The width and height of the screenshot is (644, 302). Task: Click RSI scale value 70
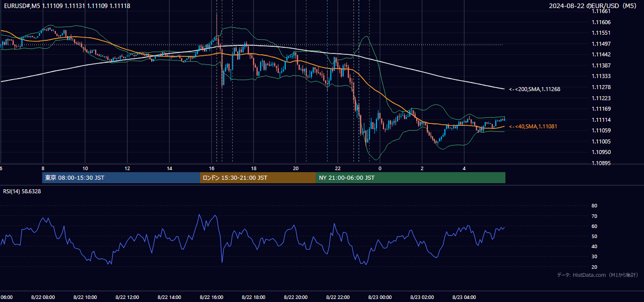point(594,216)
